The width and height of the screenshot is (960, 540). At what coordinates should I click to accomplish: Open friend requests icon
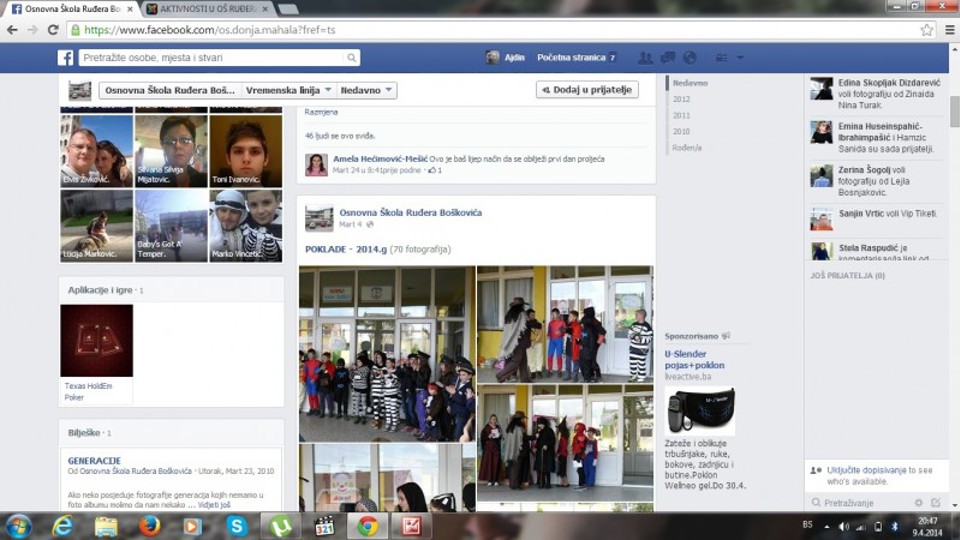(645, 58)
